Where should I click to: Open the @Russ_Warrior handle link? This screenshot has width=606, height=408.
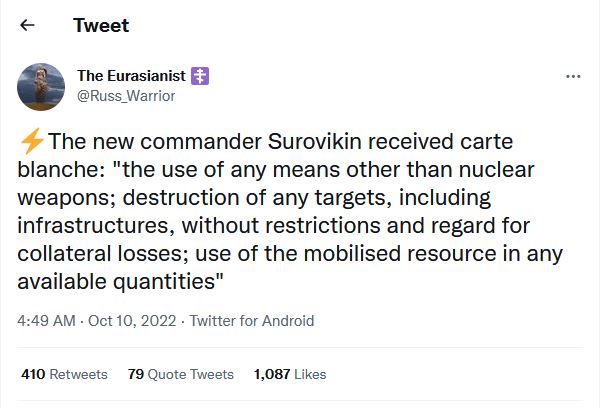(126, 96)
